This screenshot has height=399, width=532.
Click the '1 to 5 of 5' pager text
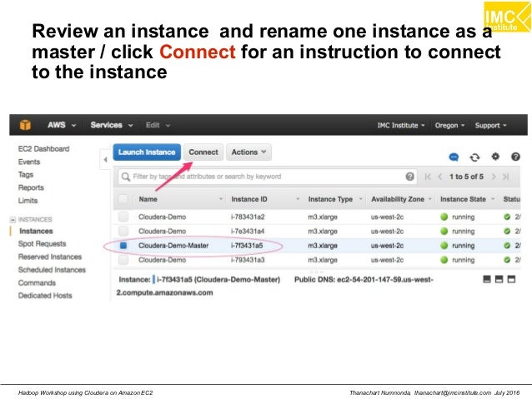466,177
